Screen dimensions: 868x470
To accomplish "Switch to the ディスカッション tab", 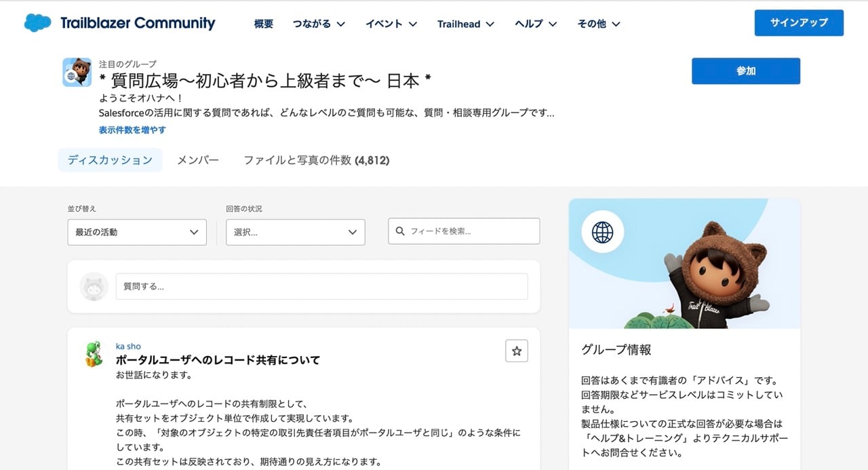I will (110, 160).
